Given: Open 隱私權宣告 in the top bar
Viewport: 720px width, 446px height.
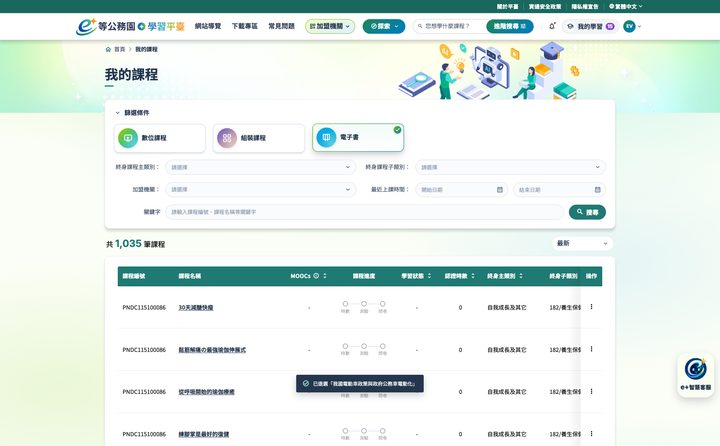Looking at the screenshot, I should click(585, 6).
